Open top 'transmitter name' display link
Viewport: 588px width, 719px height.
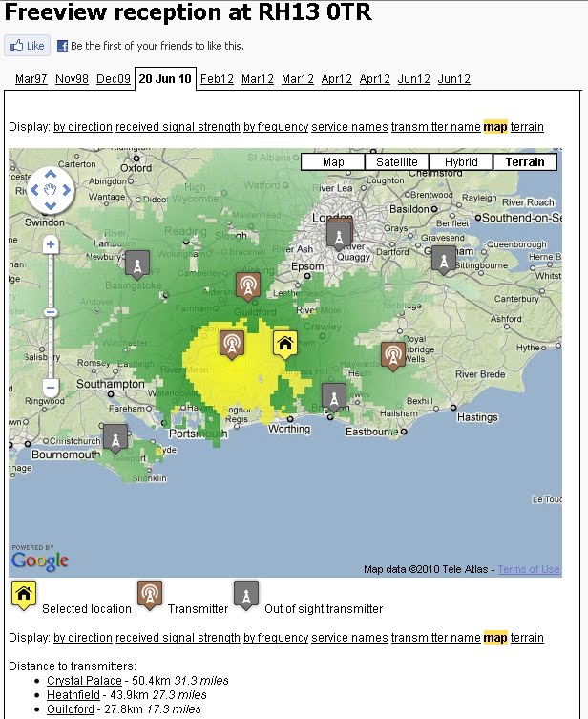coord(436,127)
